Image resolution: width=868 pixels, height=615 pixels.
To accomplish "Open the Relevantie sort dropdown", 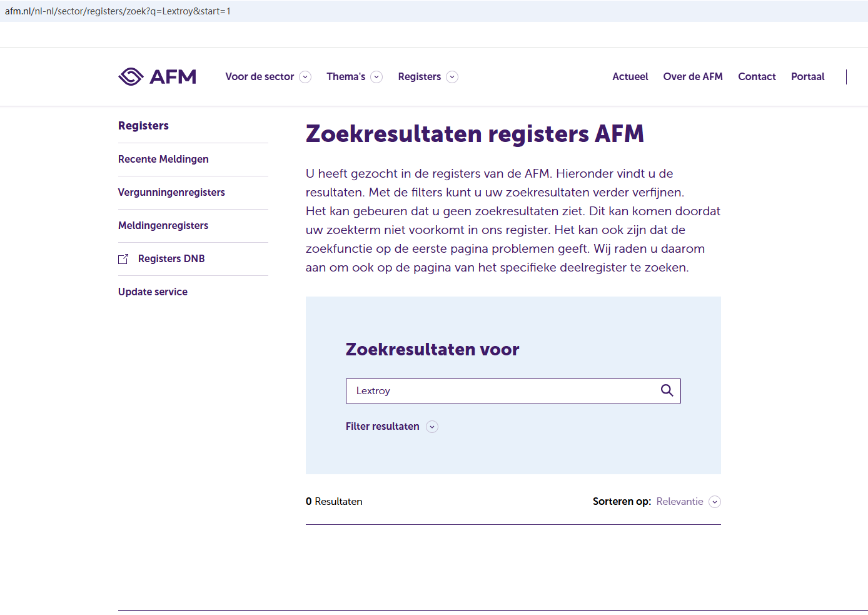I will [x=715, y=502].
